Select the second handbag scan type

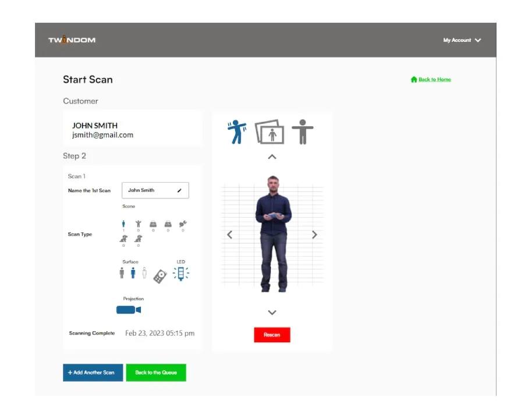pyautogui.click(x=168, y=224)
